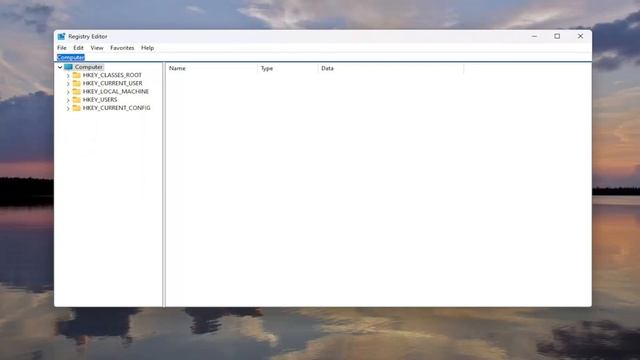
Task: Click the HKEY_CURRENT_USER folder icon
Action: [x=76, y=83]
